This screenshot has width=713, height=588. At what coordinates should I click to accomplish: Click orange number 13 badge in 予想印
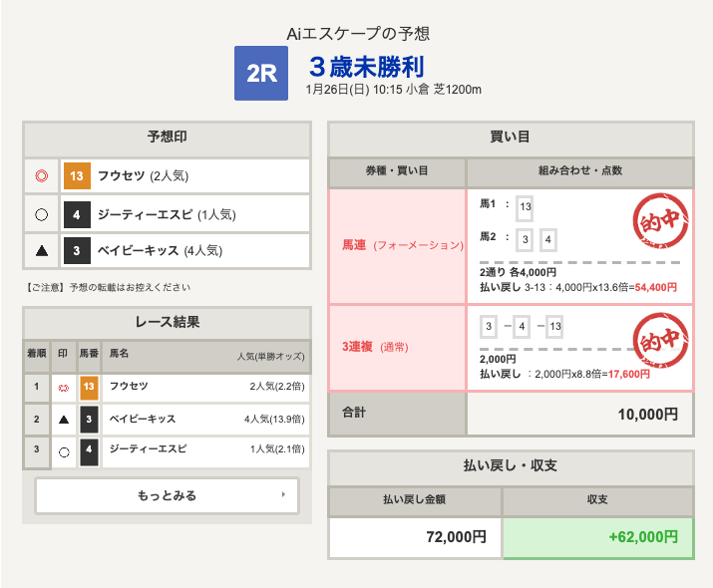tap(77, 175)
